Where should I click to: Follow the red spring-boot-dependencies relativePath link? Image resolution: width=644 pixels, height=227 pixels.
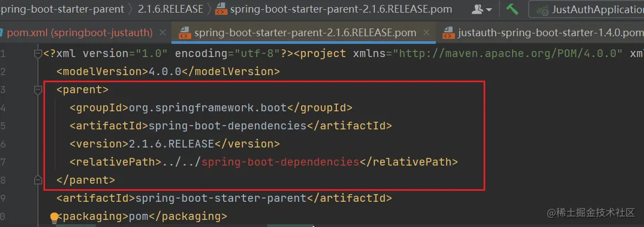coord(281,162)
